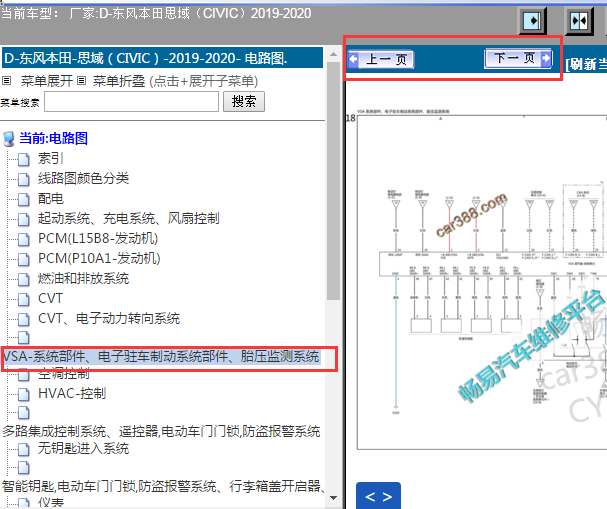Open 线路图颜色分类 entry

pyautogui.click(x=83, y=178)
